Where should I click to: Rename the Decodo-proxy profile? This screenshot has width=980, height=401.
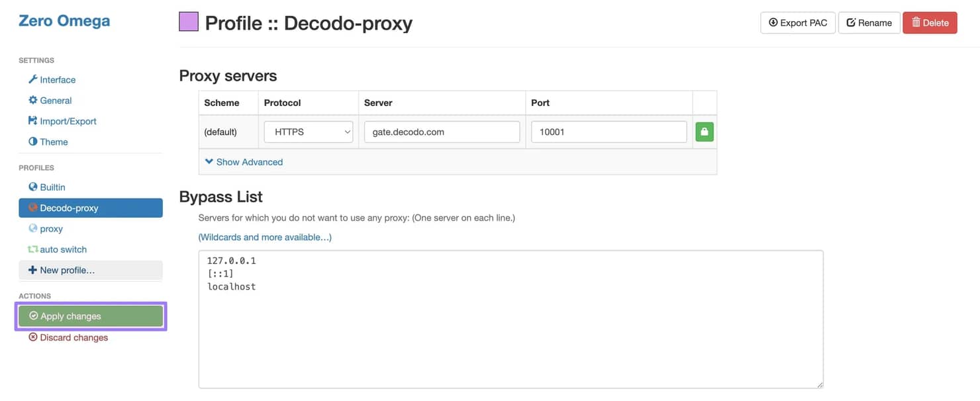point(869,22)
